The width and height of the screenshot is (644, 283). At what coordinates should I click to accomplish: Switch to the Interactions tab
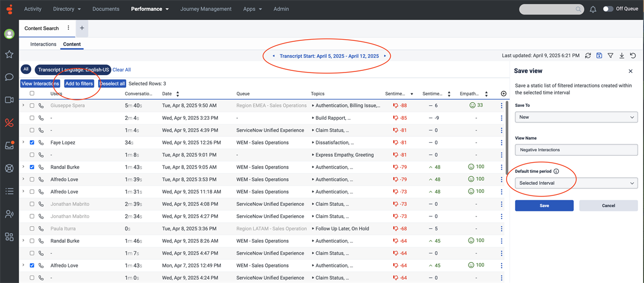click(x=43, y=44)
